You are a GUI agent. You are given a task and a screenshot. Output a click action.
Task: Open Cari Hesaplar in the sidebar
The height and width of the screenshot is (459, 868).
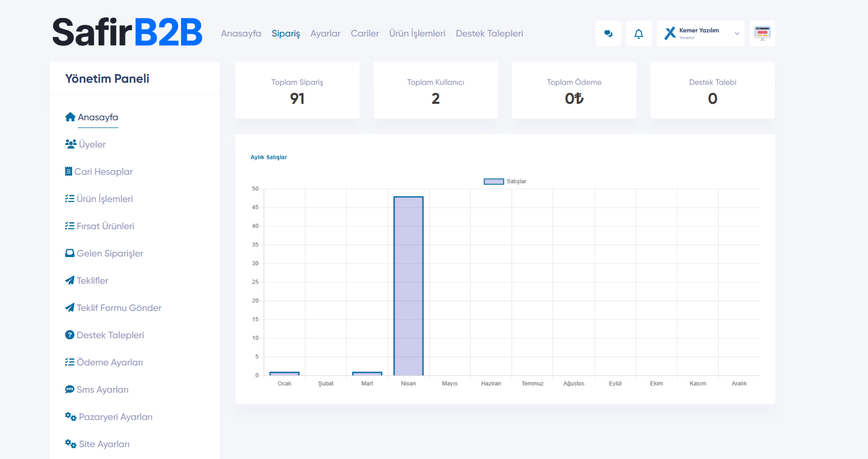[103, 172]
